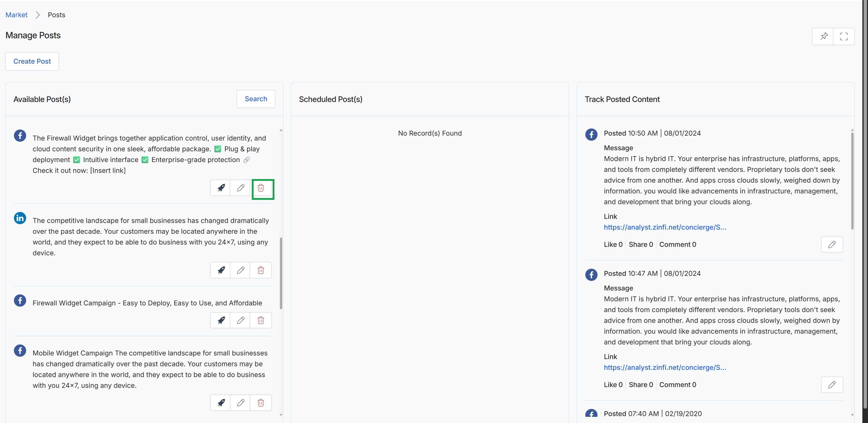Image resolution: width=868 pixels, height=423 pixels.
Task: Delete the LinkedIn competitive landscape post
Action: [261, 270]
